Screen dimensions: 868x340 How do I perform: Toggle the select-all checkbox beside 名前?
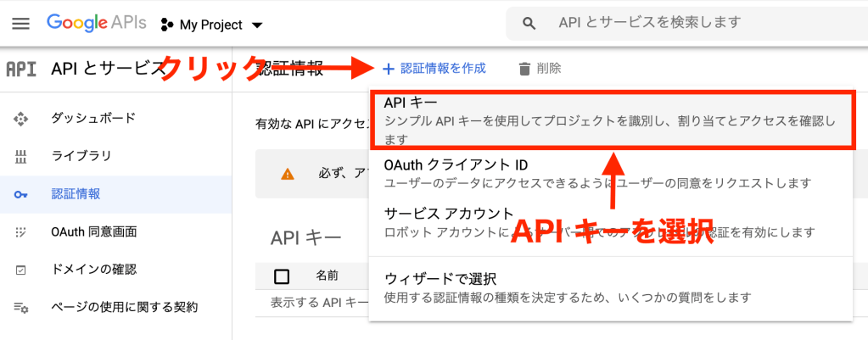(x=283, y=276)
